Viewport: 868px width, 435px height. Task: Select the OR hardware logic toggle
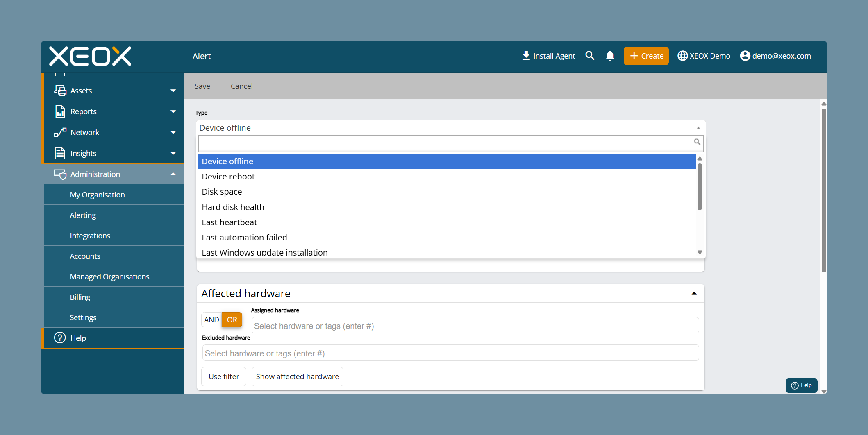click(x=232, y=319)
